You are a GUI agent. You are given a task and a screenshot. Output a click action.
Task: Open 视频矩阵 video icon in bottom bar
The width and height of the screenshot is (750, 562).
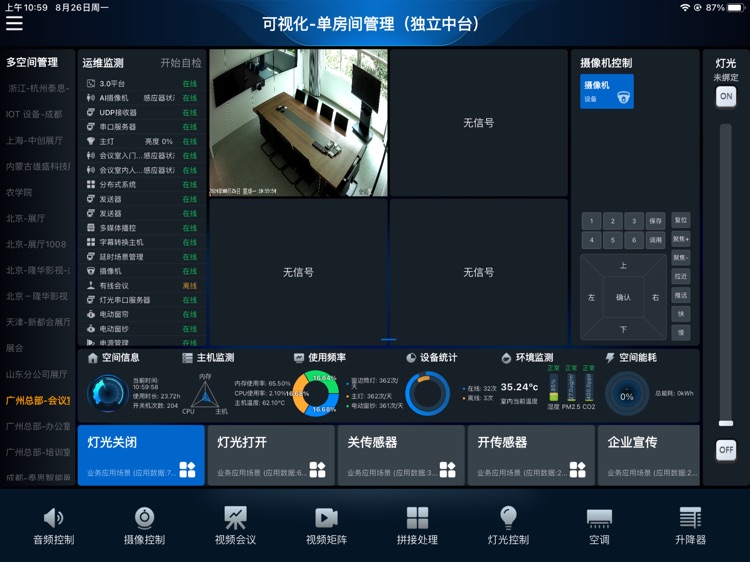point(326,518)
